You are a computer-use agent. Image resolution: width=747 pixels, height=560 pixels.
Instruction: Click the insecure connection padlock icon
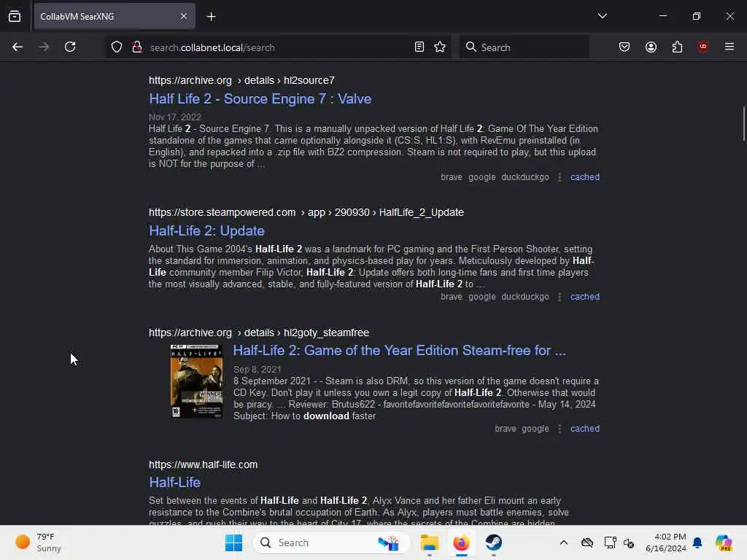coord(137,47)
